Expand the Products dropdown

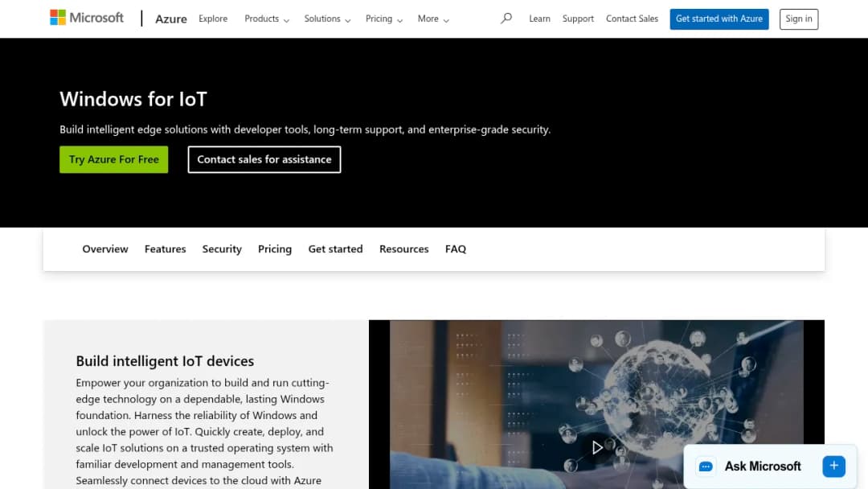(x=267, y=18)
